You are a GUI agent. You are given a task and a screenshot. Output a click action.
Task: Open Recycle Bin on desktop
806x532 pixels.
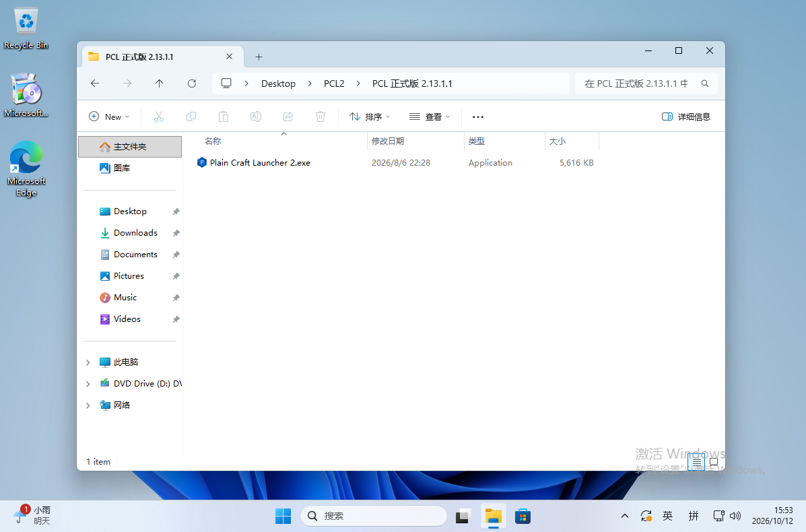click(x=26, y=29)
